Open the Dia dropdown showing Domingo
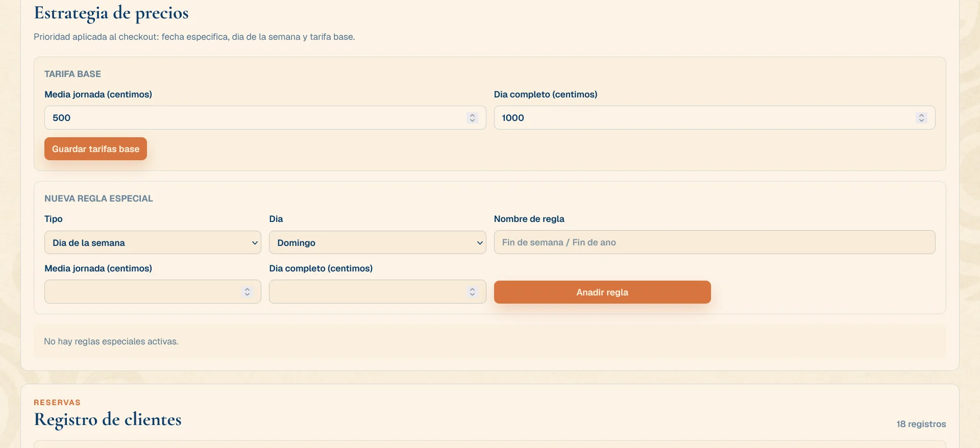 click(x=377, y=242)
